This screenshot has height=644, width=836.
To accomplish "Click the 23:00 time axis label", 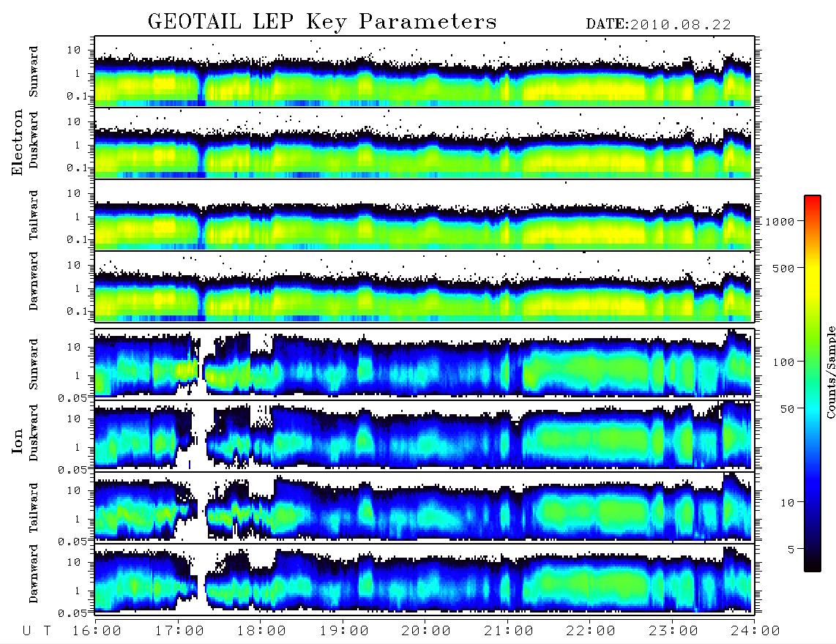I will coord(673,631).
